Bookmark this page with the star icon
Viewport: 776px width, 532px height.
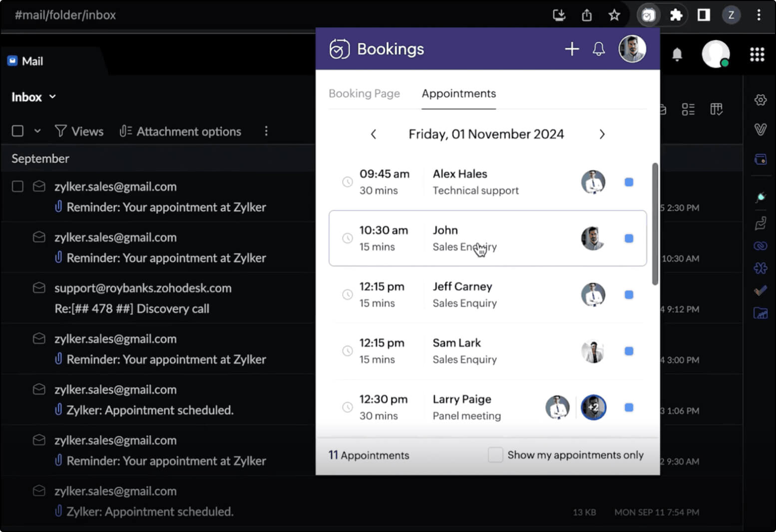pyautogui.click(x=614, y=15)
